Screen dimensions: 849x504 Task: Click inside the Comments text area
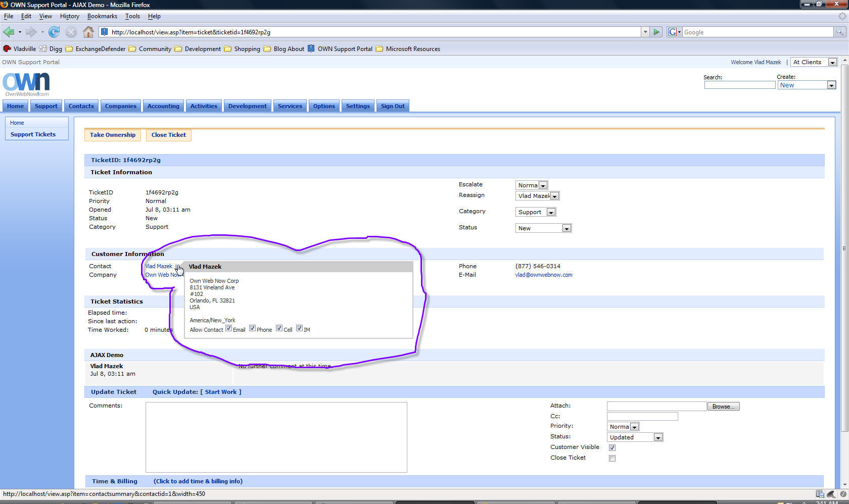click(x=276, y=437)
